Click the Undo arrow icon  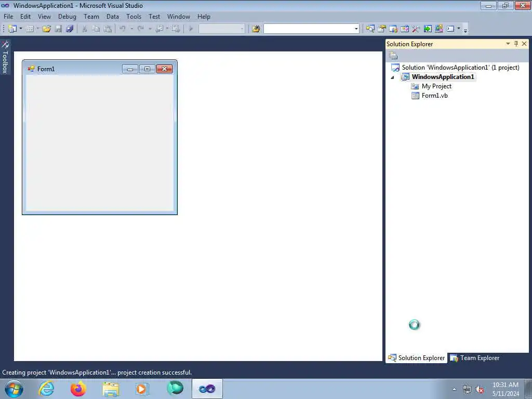point(123,29)
